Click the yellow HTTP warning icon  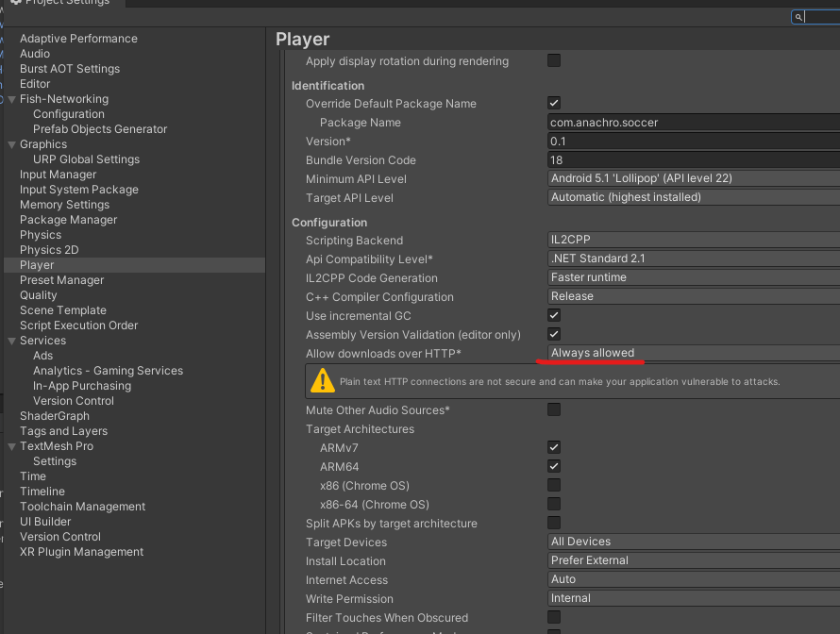pos(322,381)
